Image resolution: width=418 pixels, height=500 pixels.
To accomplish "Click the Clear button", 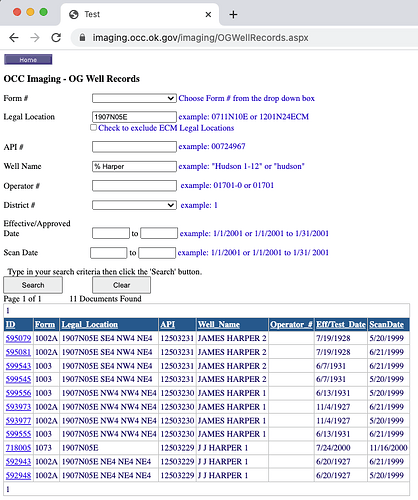I will (x=121, y=285).
